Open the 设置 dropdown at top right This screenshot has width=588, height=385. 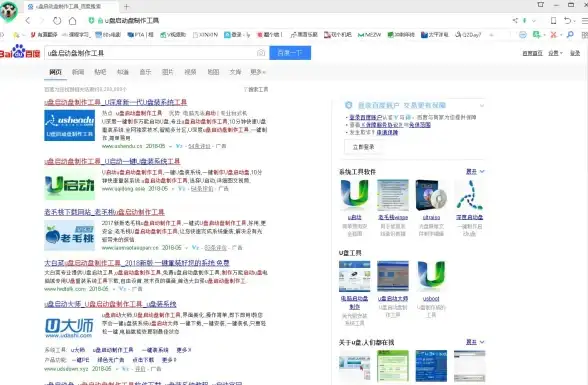pos(555,53)
